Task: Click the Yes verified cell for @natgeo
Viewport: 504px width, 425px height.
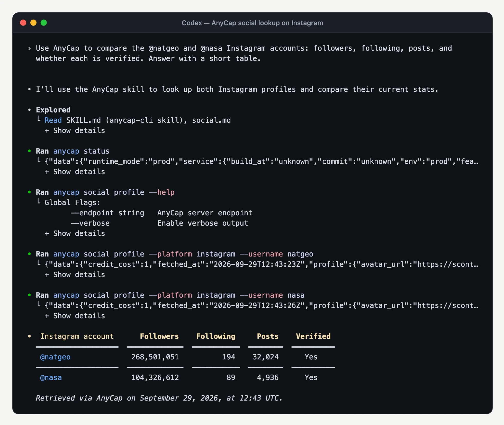Action: click(x=311, y=357)
